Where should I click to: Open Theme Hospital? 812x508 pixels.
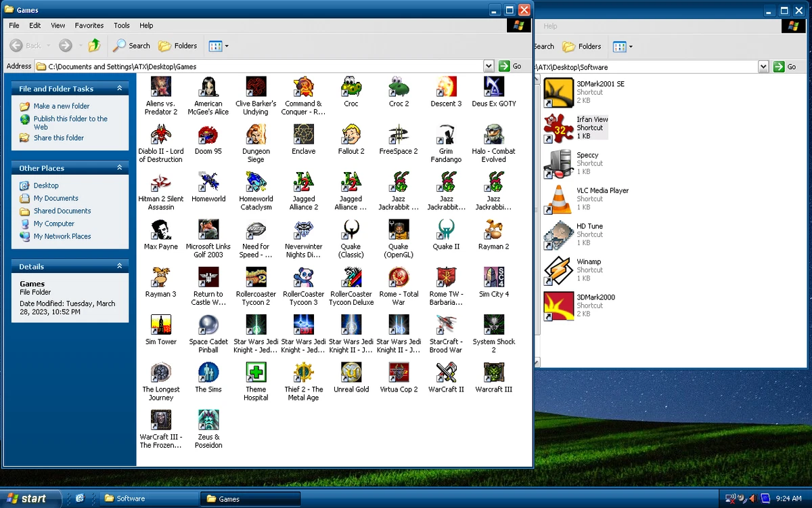tap(255, 372)
